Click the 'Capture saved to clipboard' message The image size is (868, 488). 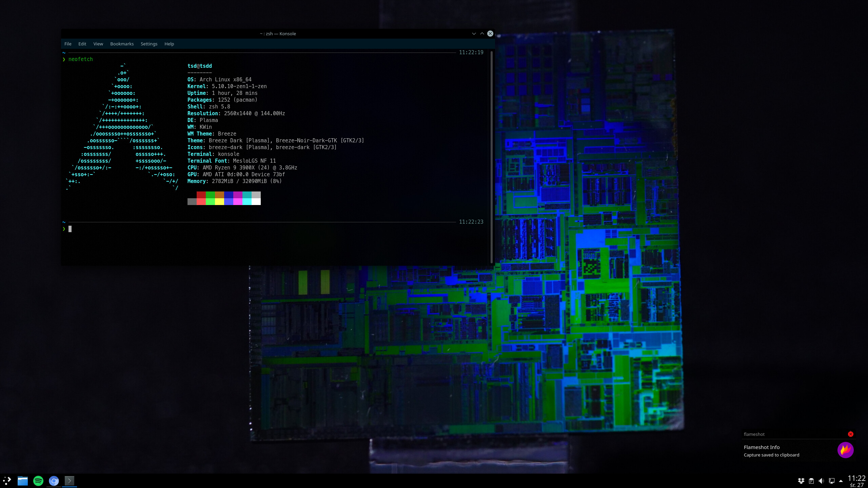pyautogui.click(x=771, y=455)
